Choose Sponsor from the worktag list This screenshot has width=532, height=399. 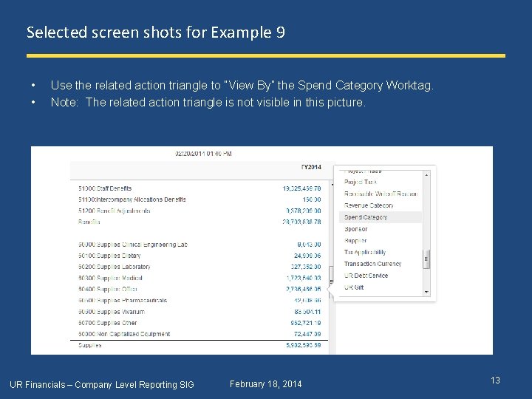tap(355, 229)
